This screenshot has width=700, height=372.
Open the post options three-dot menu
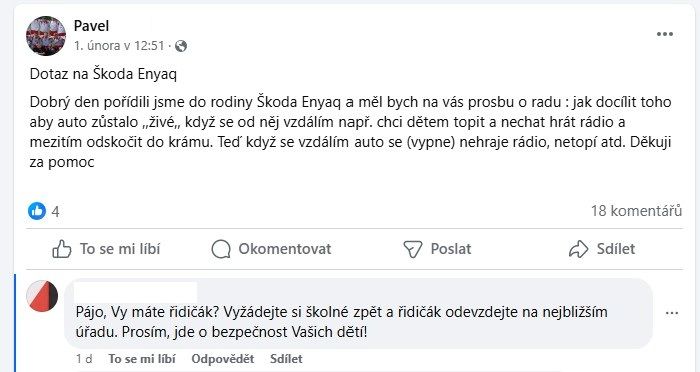tap(665, 34)
